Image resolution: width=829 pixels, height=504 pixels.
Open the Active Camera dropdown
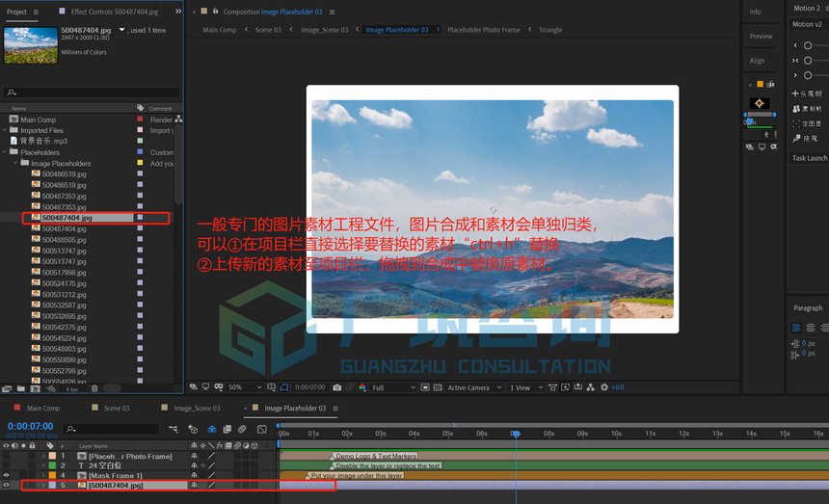[474, 387]
